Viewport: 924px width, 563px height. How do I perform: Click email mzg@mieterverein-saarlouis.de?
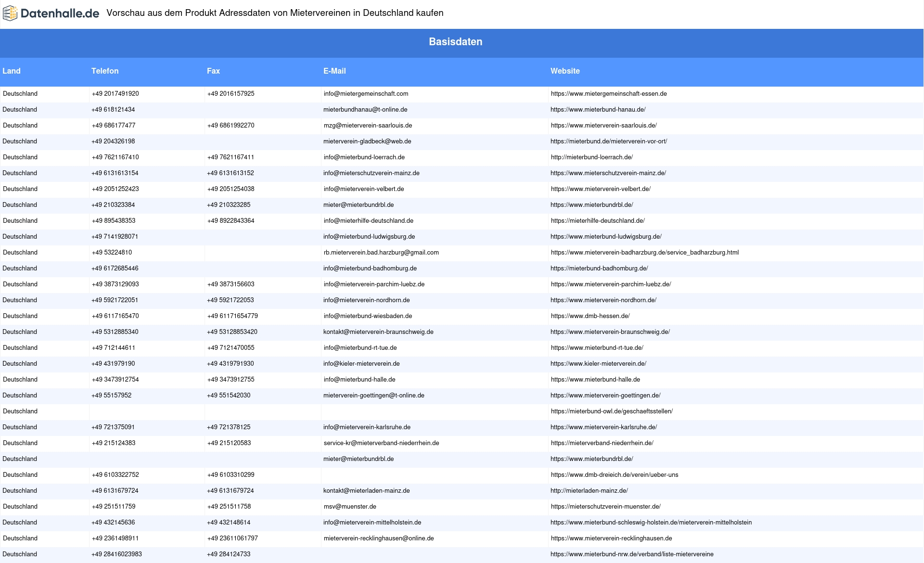click(368, 126)
